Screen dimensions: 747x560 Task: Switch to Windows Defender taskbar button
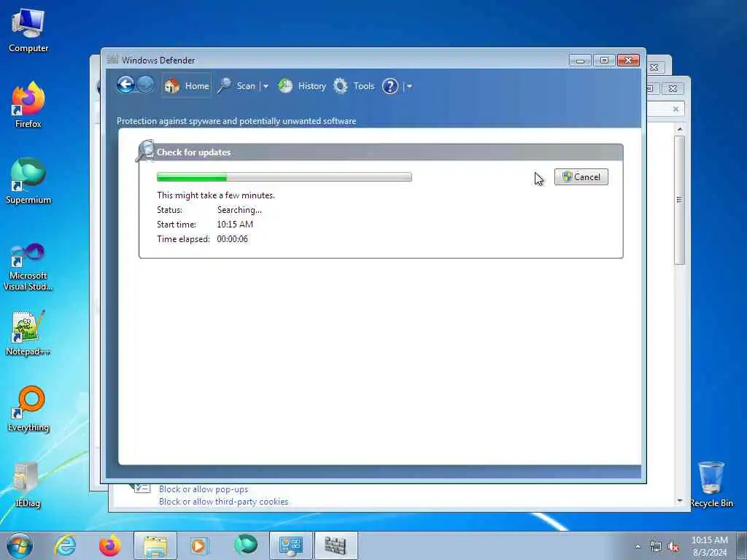point(336,545)
